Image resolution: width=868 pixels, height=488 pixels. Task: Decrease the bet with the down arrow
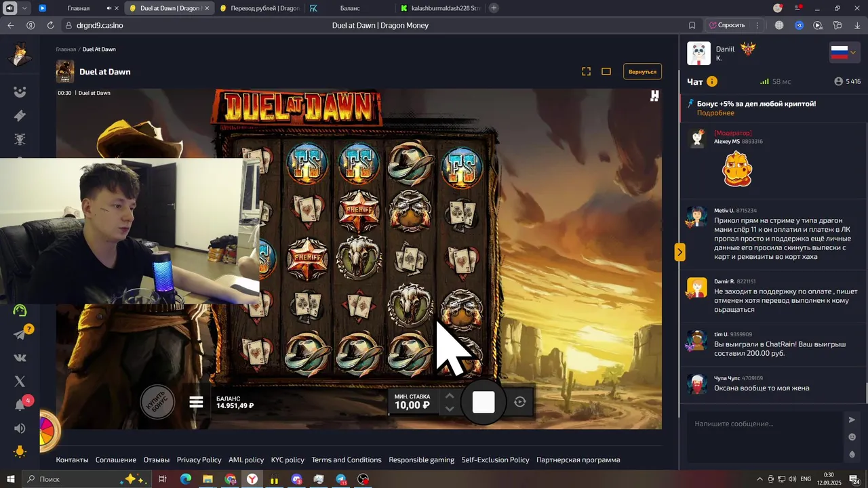449,409
